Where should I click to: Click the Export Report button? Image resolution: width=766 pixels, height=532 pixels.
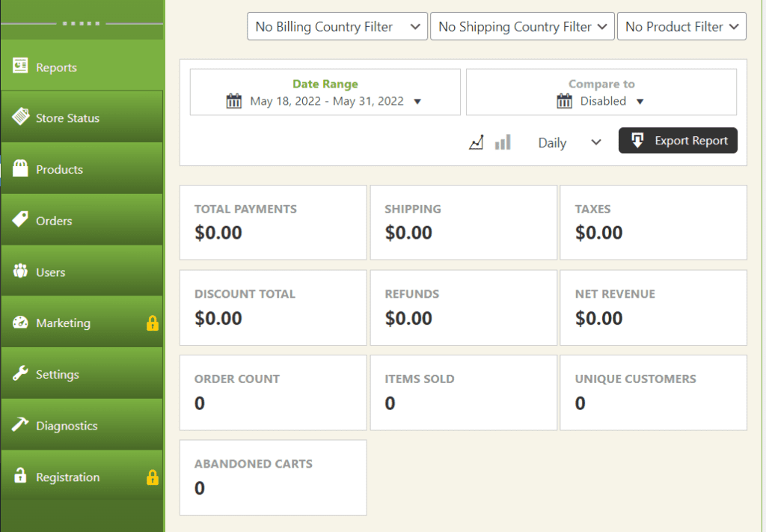[678, 140]
